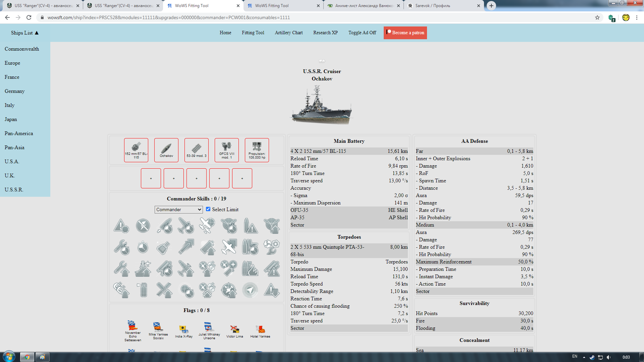Bookmark this page with the star icon

[597, 17]
